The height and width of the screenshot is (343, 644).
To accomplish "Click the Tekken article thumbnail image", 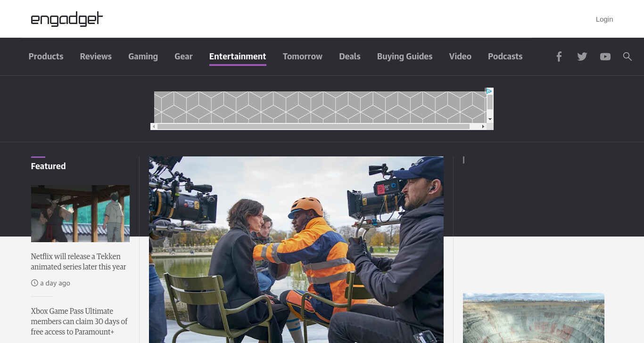I will click(x=80, y=213).
